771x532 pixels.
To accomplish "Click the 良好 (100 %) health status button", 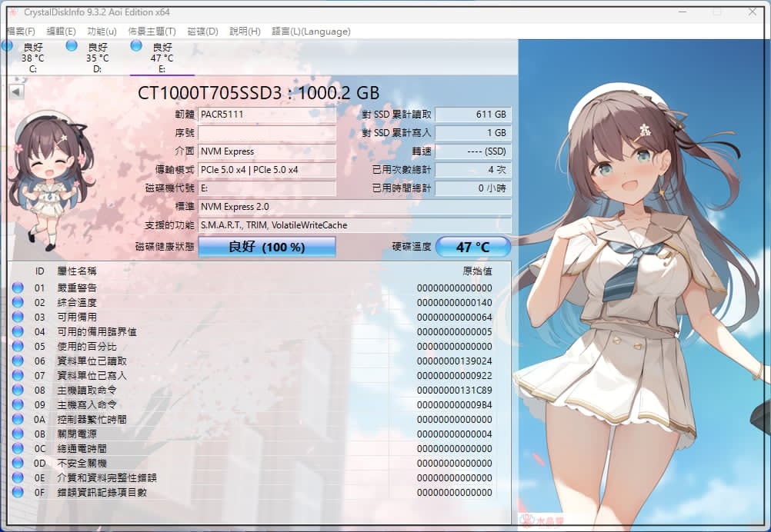I will [267, 247].
